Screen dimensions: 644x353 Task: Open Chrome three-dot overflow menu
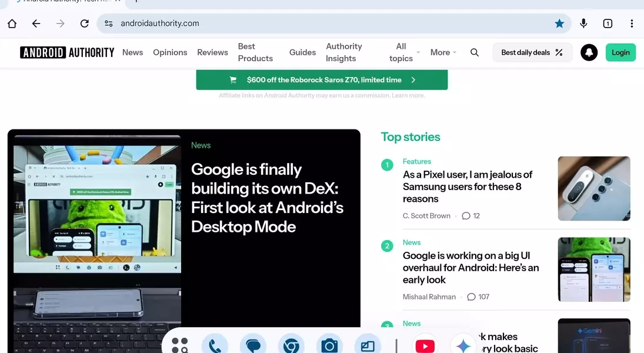coord(632,24)
